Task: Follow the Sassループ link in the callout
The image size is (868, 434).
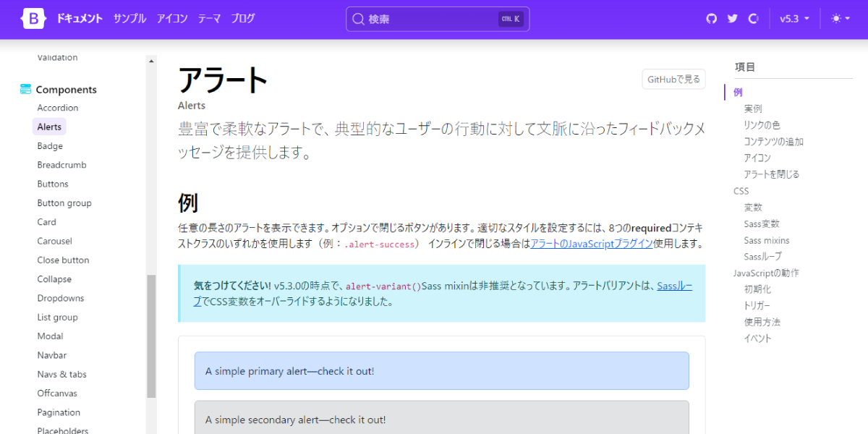Action: tap(674, 286)
